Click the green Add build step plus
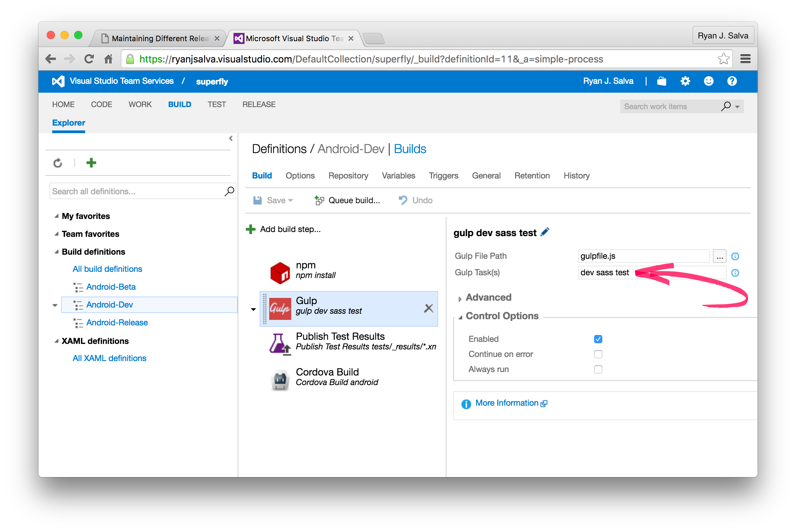Viewport: 796px width, 532px height. point(251,229)
